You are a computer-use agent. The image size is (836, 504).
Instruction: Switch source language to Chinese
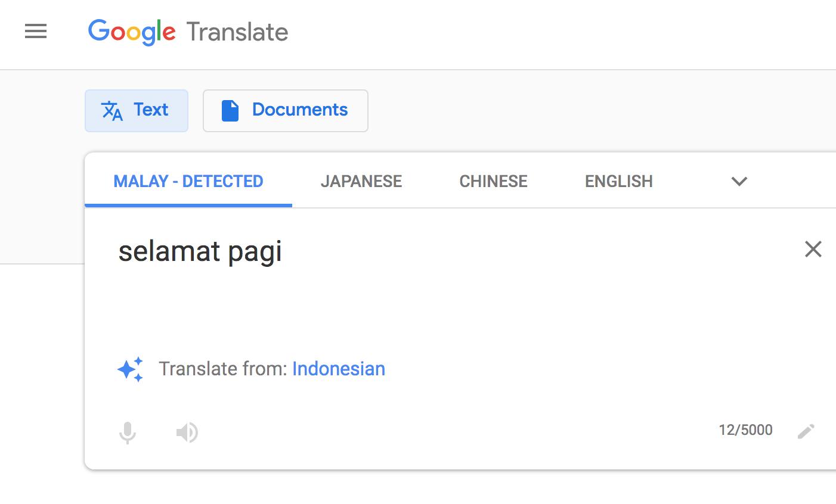(493, 181)
